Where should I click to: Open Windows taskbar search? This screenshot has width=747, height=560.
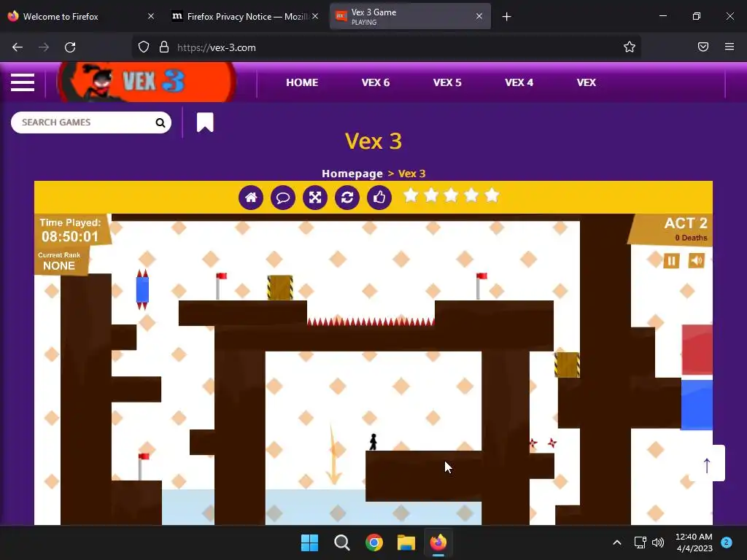click(x=342, y=542)
